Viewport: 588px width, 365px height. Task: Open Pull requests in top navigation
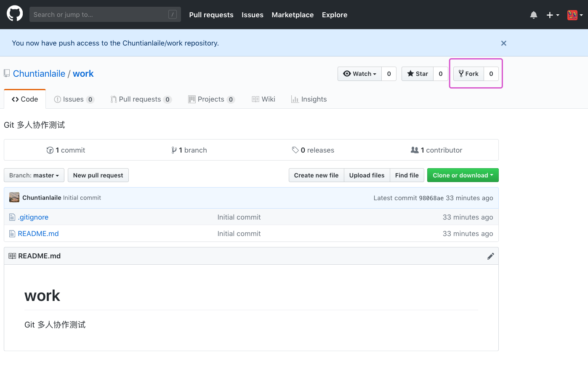tap(211, 15)
